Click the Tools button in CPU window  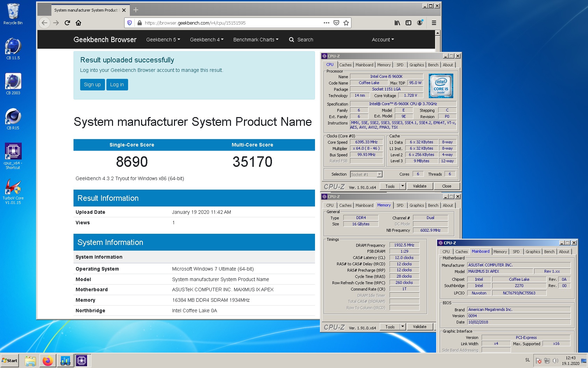coord(390,186)
